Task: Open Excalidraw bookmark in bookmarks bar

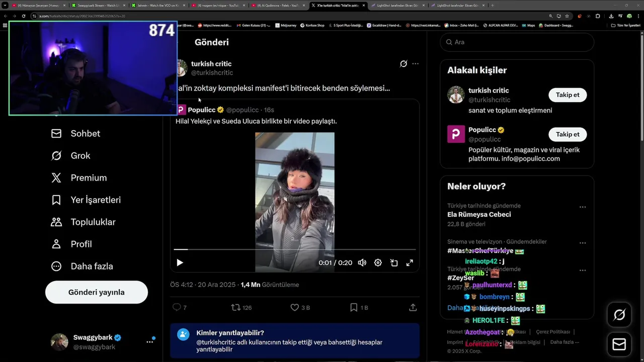Action: (385, 25)
